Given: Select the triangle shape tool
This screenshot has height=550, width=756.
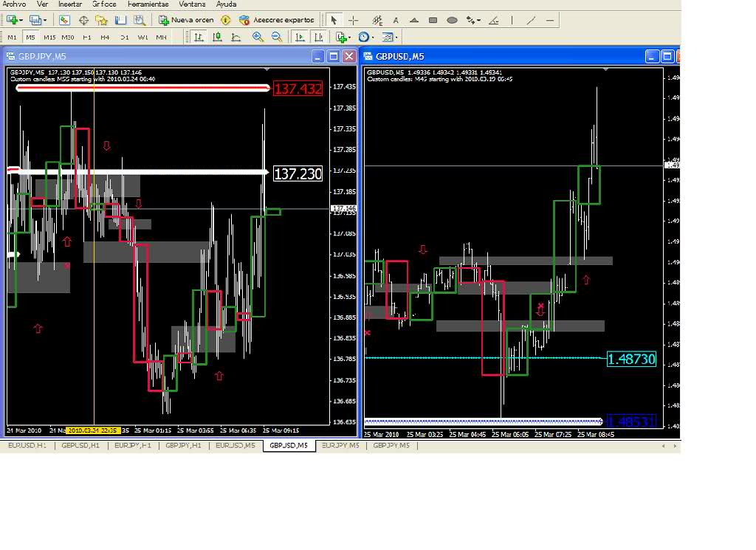Looking at the screenshot, I should [413, 20].
